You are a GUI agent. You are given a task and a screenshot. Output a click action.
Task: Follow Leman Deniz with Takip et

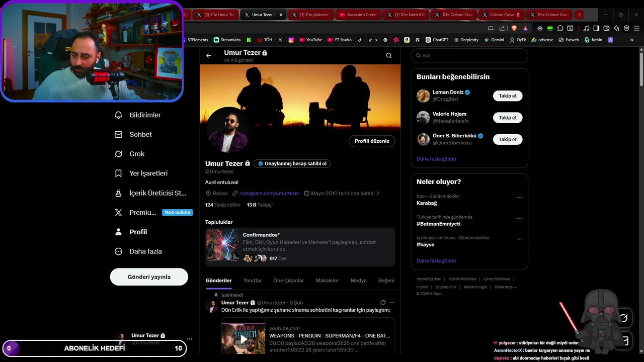coord(508,96)
